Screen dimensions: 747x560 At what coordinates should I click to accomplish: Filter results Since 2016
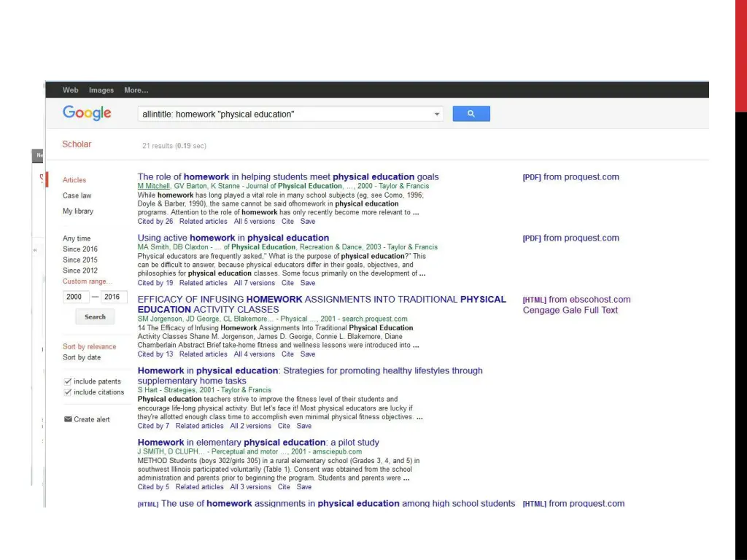point(80,249)
